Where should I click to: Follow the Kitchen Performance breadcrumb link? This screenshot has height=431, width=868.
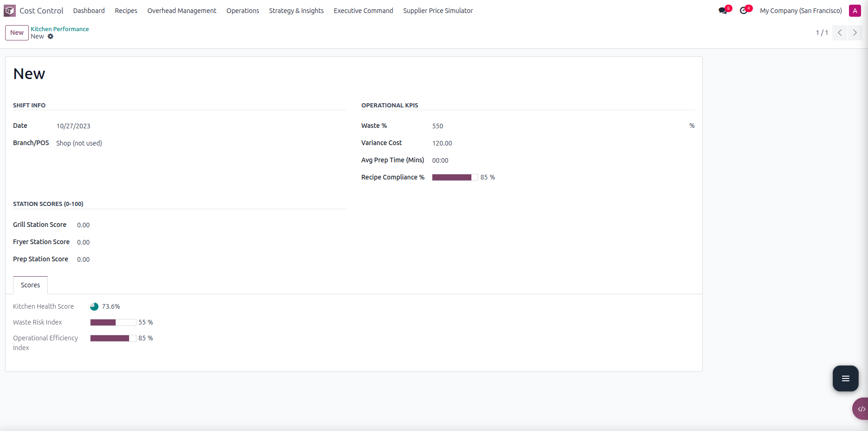(59, 29)
